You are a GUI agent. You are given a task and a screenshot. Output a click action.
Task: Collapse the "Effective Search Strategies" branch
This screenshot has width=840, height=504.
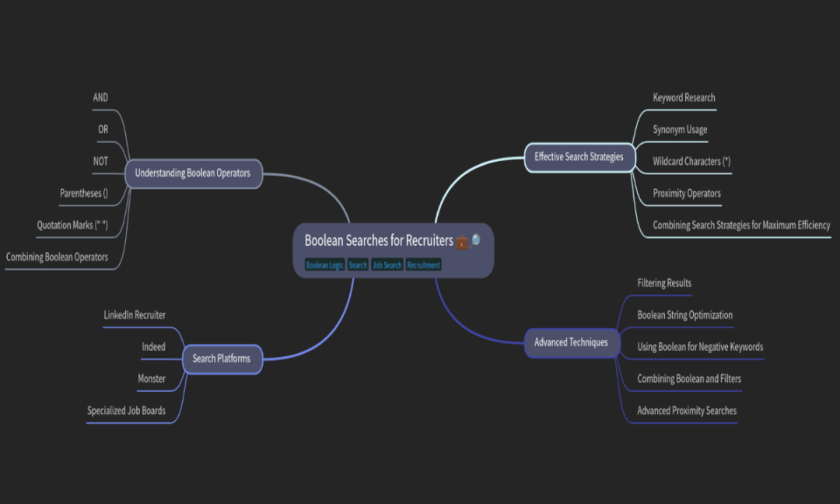[x=579, y=156]
